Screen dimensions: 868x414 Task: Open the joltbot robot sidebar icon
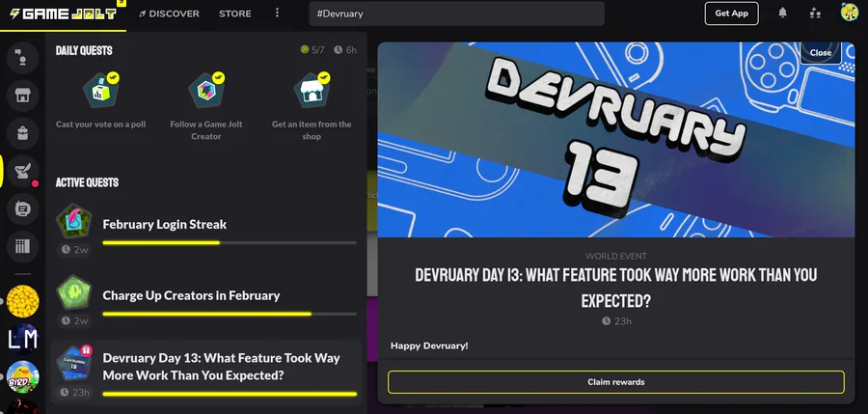coord(23,209)
